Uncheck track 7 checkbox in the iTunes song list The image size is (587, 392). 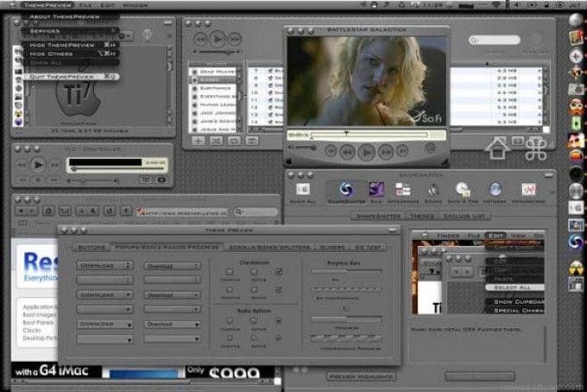coord(270,71)
